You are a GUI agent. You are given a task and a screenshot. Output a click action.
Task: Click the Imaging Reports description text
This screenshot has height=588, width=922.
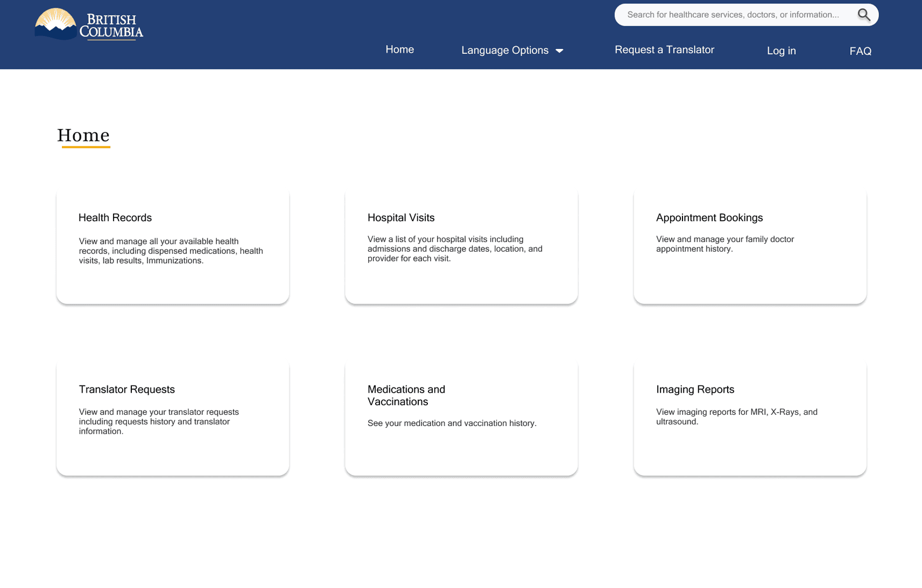[x=737, y=417]
